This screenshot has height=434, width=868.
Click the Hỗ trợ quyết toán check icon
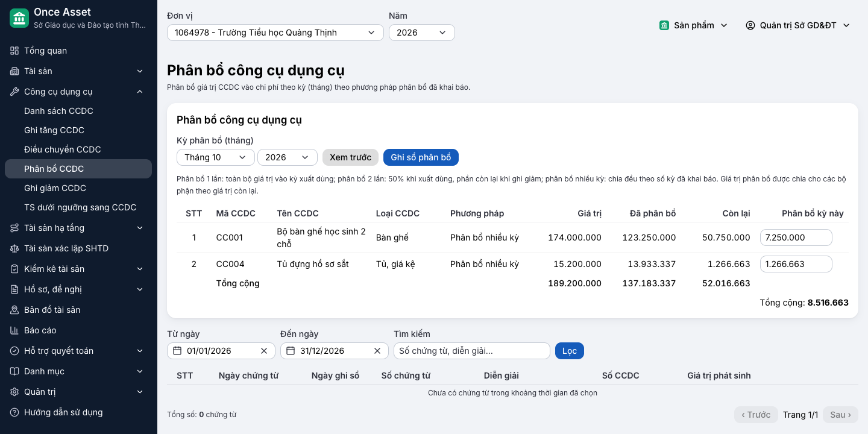pyautogui.click(x=14, y=351)
